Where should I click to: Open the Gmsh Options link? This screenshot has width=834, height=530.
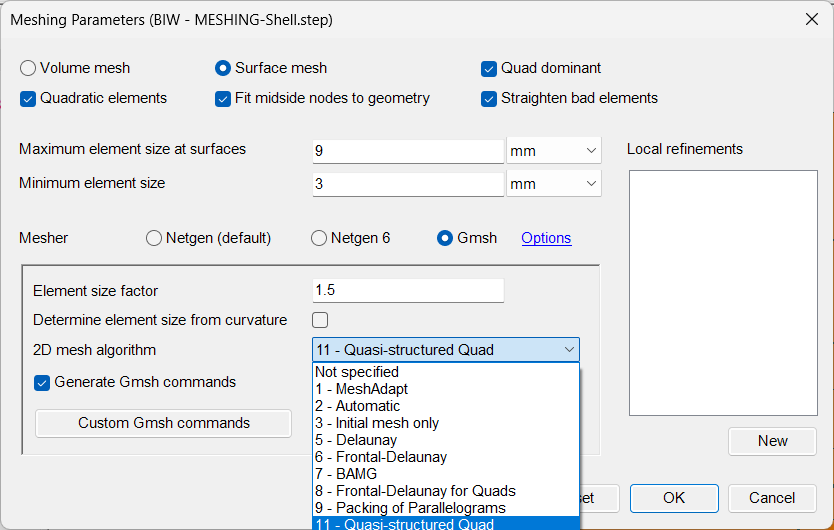click(x=546, y=238)
